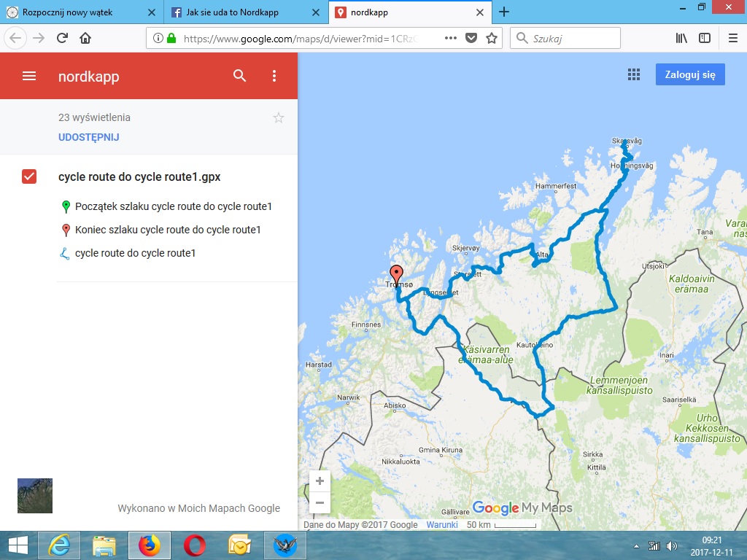
Task: Open Opera browser from the taskbar
Action: pos(194,545)
